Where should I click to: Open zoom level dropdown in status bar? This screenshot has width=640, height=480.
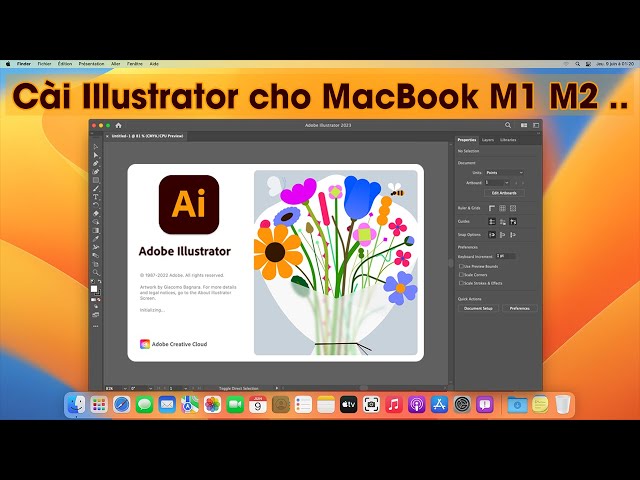click(125, 389)
